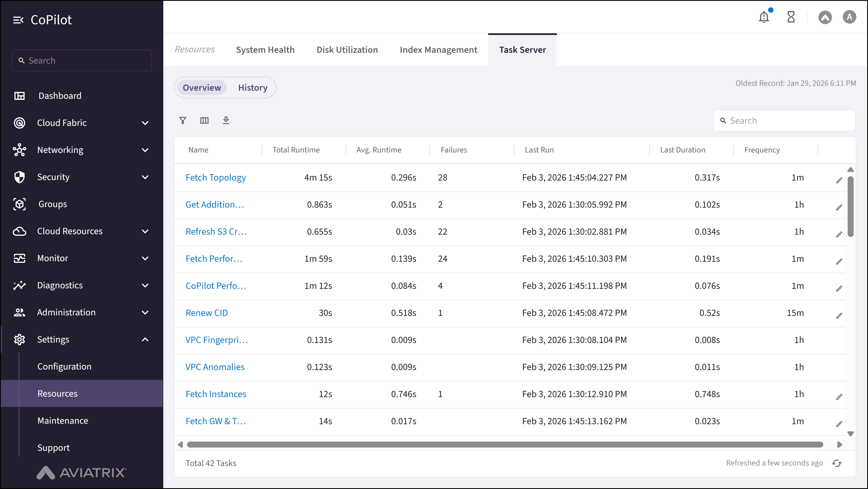The width and height of the screenshot is (868, 489).
Task: Switch to the Disk Utilization tab
Action: pos(347,50)
